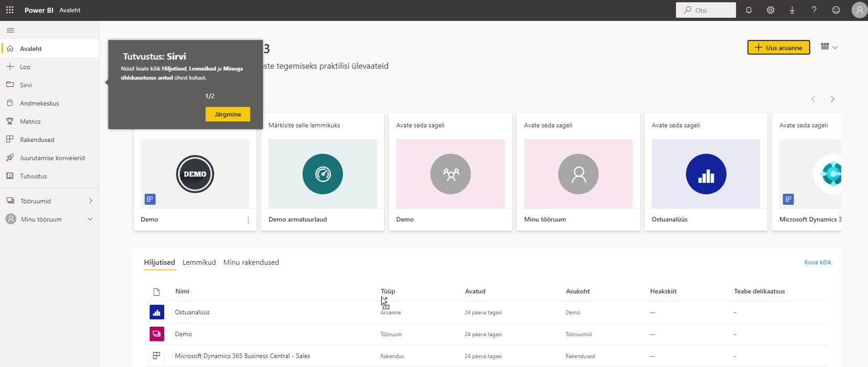This screenshot has width=868, height=367.
Task: Switch to the Minu rakendused tab
Action: click(x=251, y=262)
